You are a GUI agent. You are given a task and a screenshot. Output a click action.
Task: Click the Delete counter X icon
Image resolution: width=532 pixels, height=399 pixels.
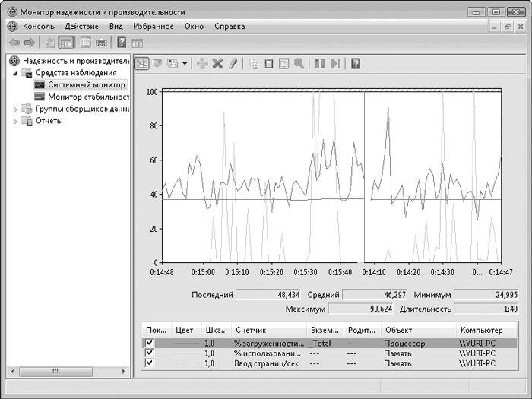217,64
